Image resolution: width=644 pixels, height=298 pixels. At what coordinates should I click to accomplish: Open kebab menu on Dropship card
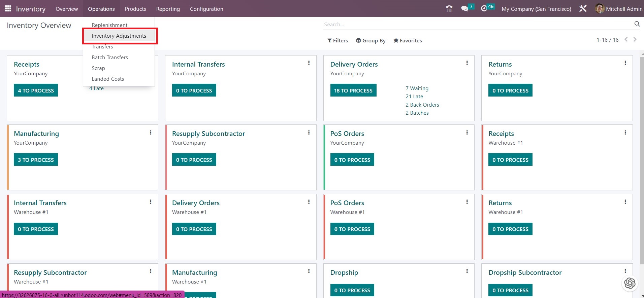467,271
